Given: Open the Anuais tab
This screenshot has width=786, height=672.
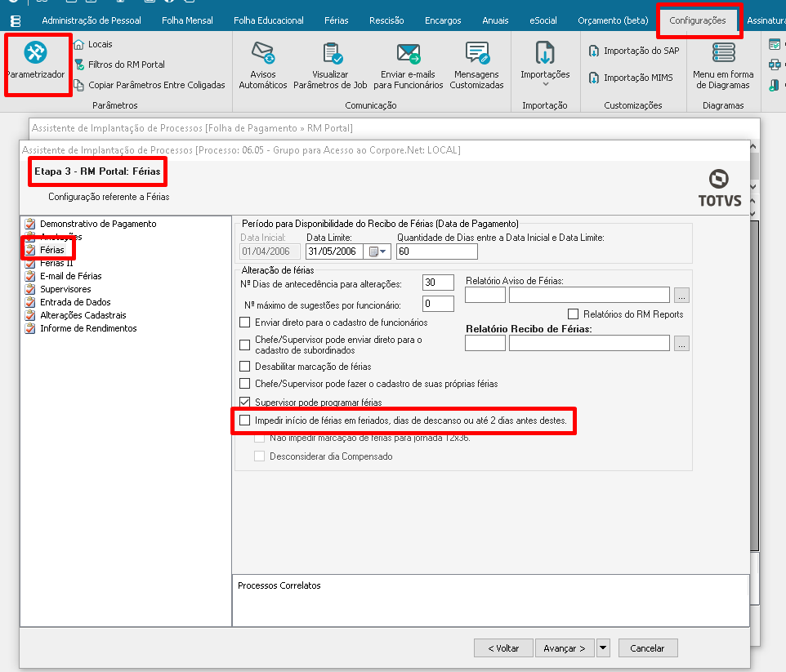Looking at the screenshot, I should 495,20.
